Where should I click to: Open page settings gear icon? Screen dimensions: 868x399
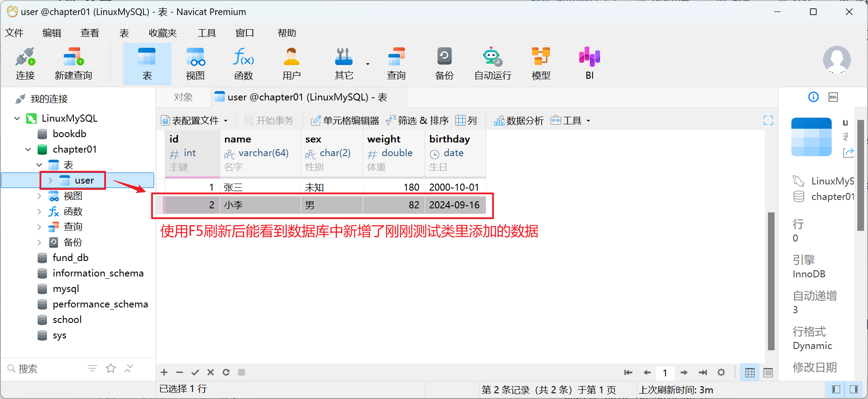721,372
